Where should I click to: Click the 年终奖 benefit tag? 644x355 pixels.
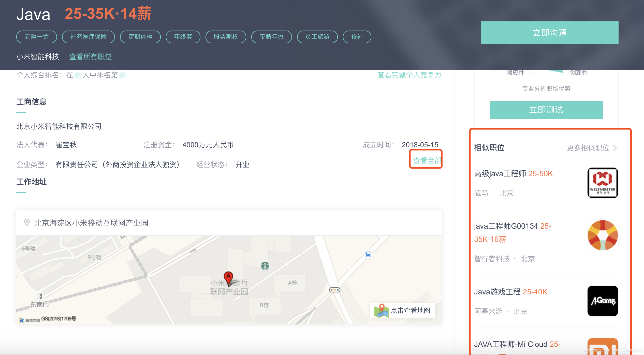(x=183, y=37)
